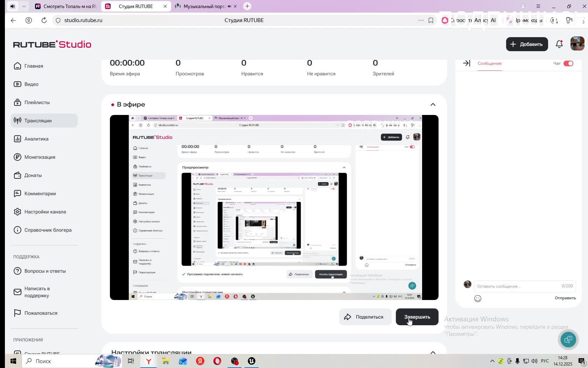Screen dimensions: 588x368
Task: Click the Вопросы и ответы question icon
Action: (x=17, y=271)
